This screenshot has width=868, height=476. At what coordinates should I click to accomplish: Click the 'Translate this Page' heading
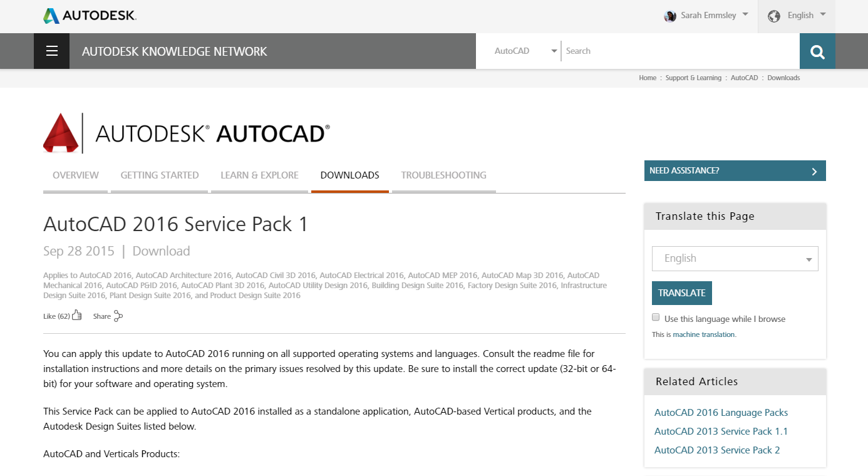coord(705,216)
